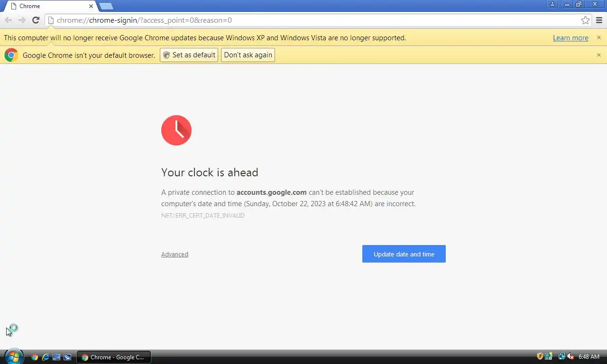Viewport: 607px width, 364px height.
Task: Click Don't ask again button
Action: pyautogui.click(x=248, y=55)
